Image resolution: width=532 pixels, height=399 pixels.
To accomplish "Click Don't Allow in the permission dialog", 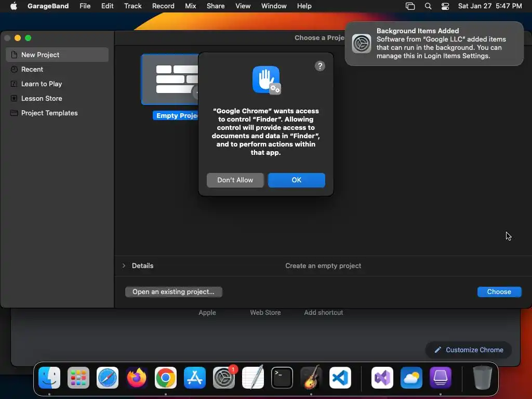I will [x=235, y=180].
